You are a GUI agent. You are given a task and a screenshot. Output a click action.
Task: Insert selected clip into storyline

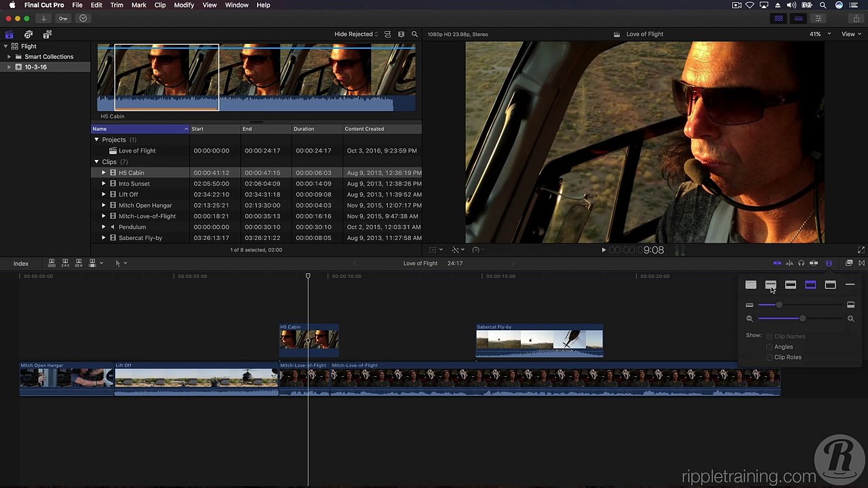click(65, 263)
